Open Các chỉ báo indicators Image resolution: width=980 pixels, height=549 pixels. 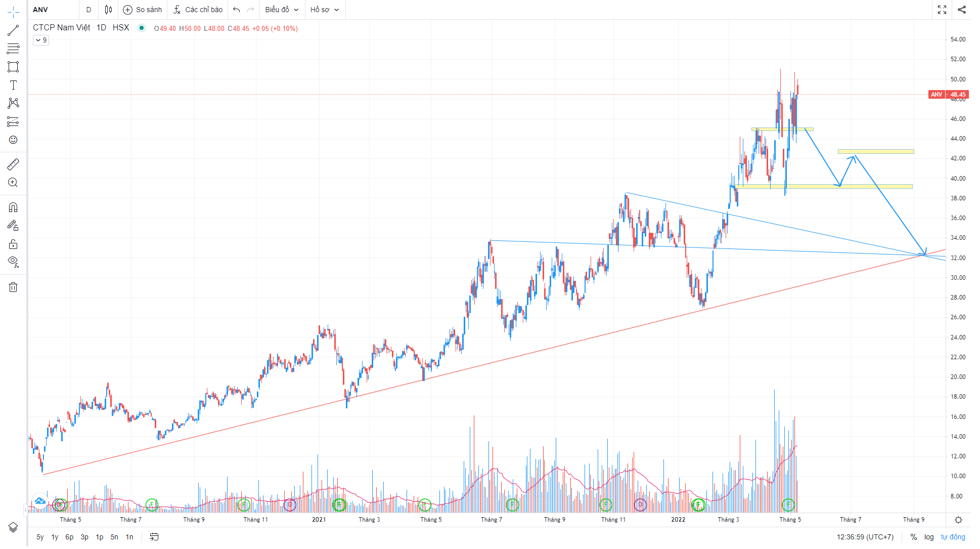(x=198, y=10)
